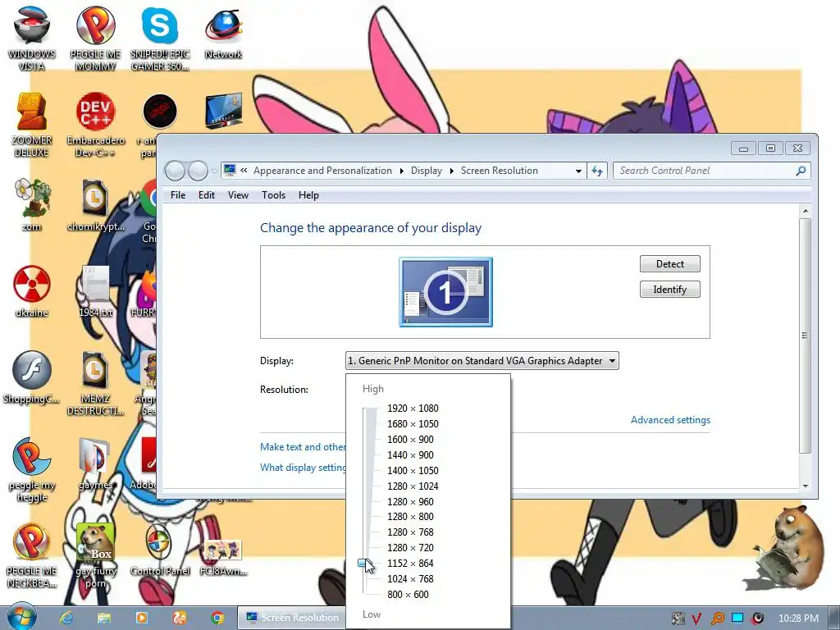Click the Embarcadero Dev-C++ desktop icon
This screenshot has width=840, height=630.
[x=95, y=125]
